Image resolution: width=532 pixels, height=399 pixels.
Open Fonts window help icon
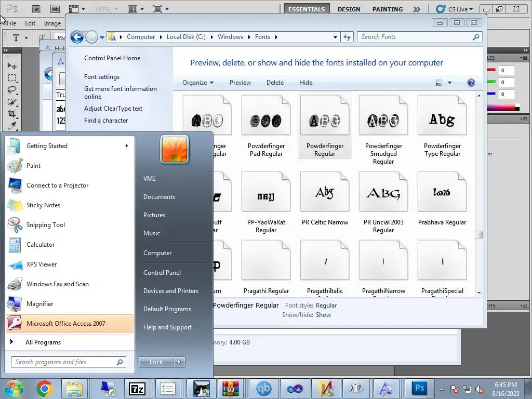[471, 83]
